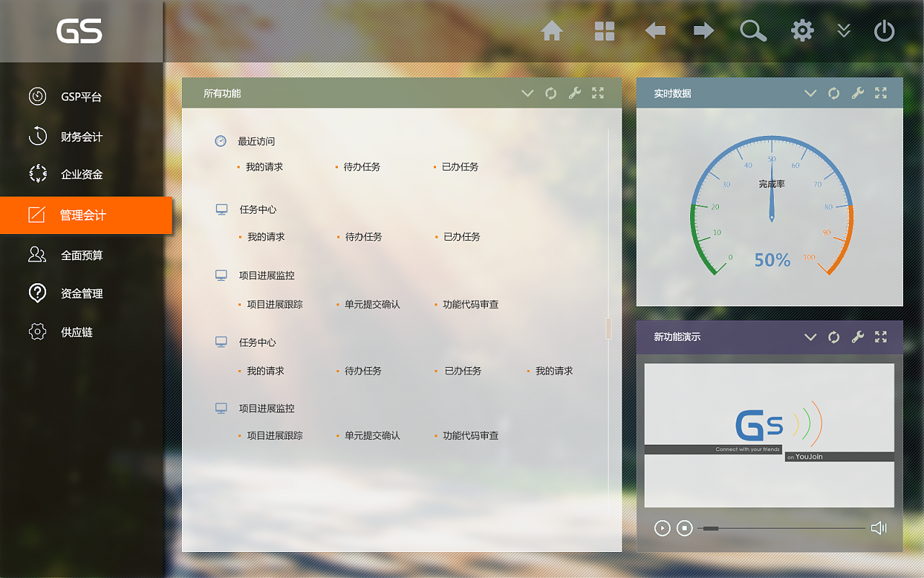Mute the video volume in 新功能演示

[x=879, y=528]
